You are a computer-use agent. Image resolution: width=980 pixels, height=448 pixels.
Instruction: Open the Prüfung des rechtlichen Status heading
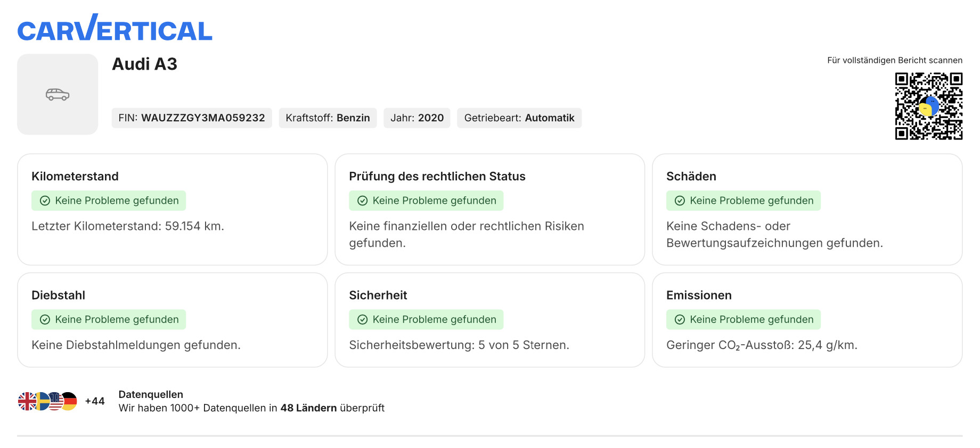tap(437, 176)
